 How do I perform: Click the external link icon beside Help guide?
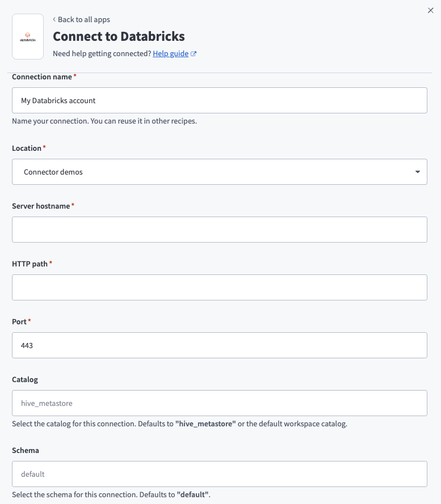coord(193,53)
